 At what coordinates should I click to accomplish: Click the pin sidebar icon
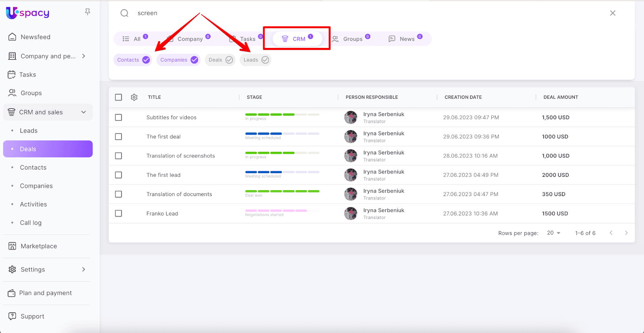87,12
